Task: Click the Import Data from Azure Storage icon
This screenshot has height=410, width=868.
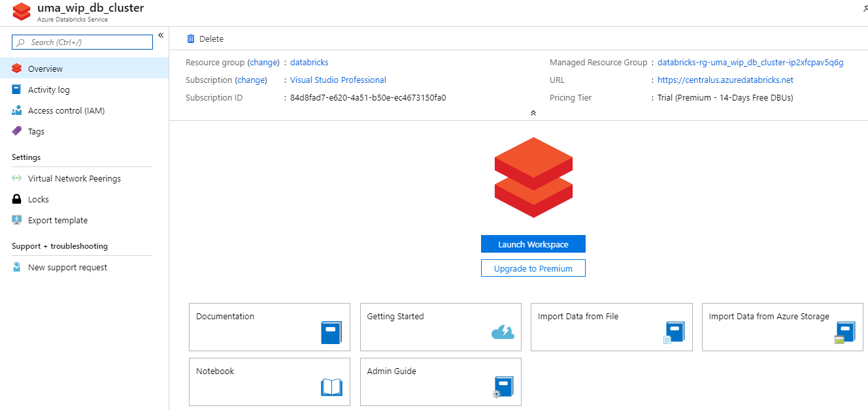Action: [845, 332]
